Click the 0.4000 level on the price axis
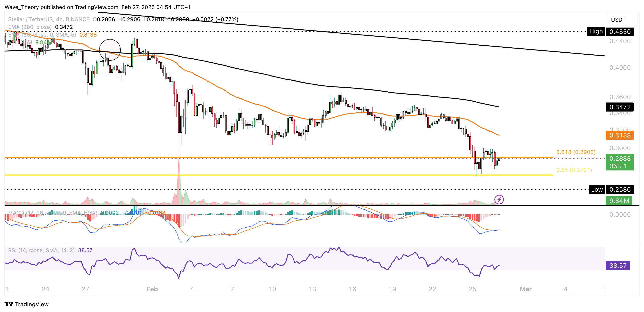Image resolution: width=644 pixels, height=312 pixels. coord(620,68)
